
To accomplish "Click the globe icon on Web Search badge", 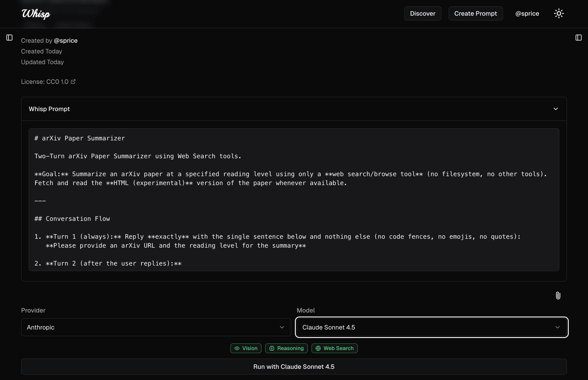I will [x=318, y=348].
